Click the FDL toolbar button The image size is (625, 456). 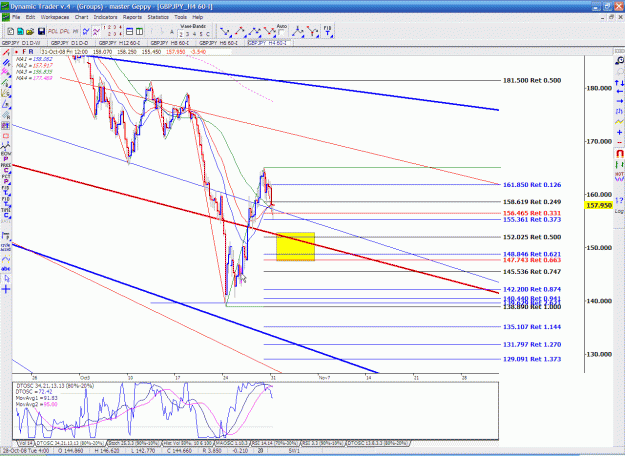[53, 31]
